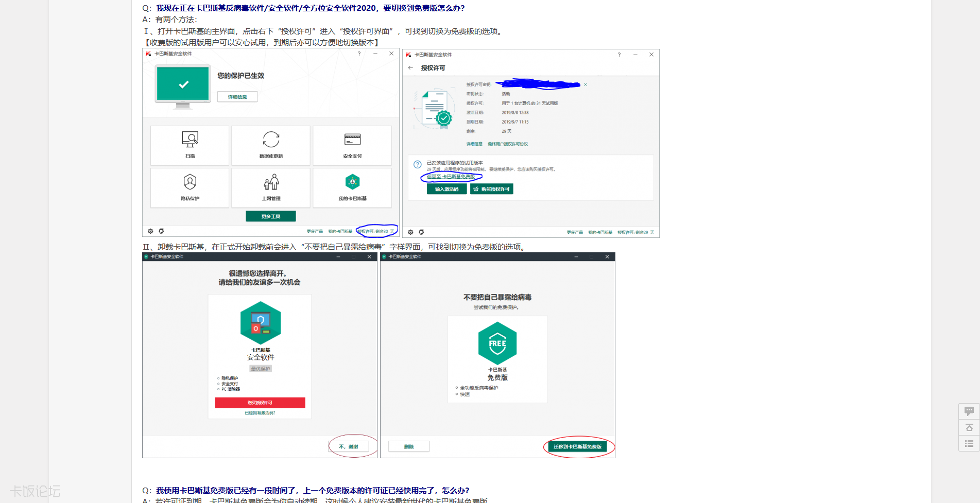Viewport: 980px width, 503px height.
Task: Click the 2019/8/8 12:38 activation date value
Action: 515,113
